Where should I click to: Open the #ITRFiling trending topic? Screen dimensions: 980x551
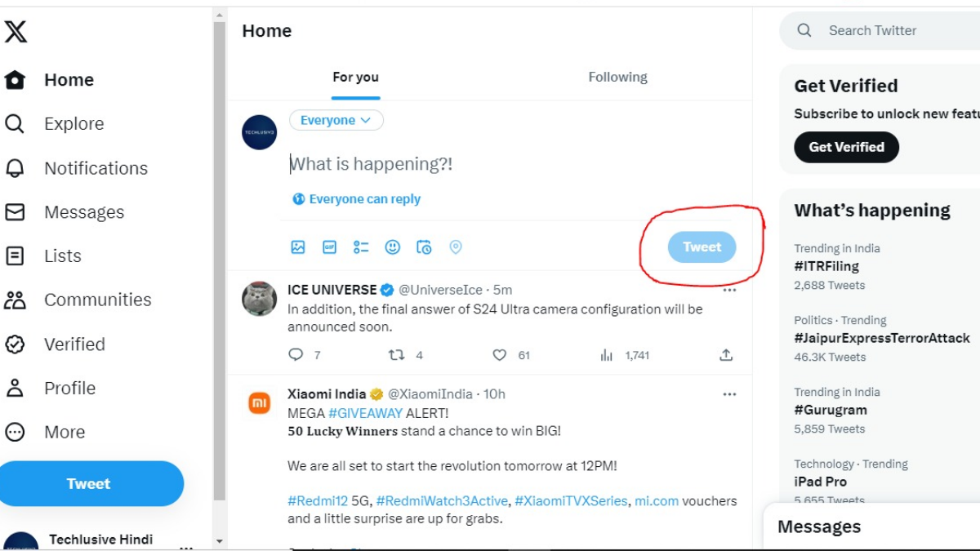tap(826, 266)
